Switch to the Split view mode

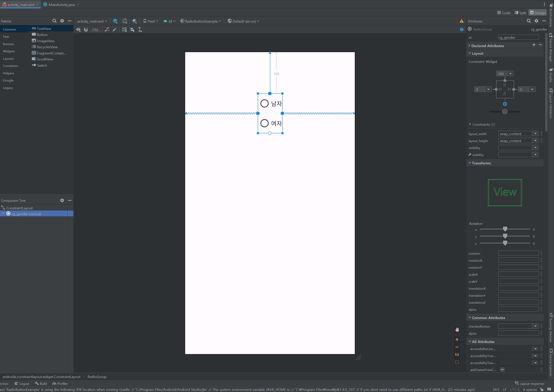point(520,13)
